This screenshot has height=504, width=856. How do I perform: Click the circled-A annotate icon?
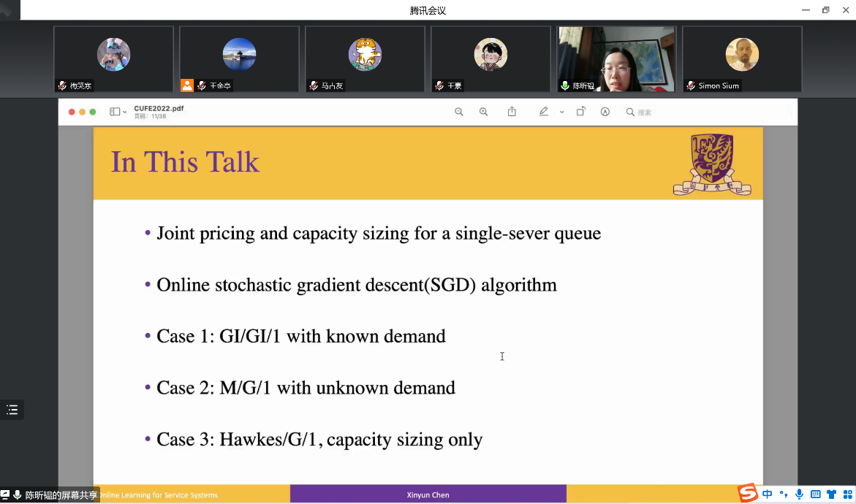605,112
